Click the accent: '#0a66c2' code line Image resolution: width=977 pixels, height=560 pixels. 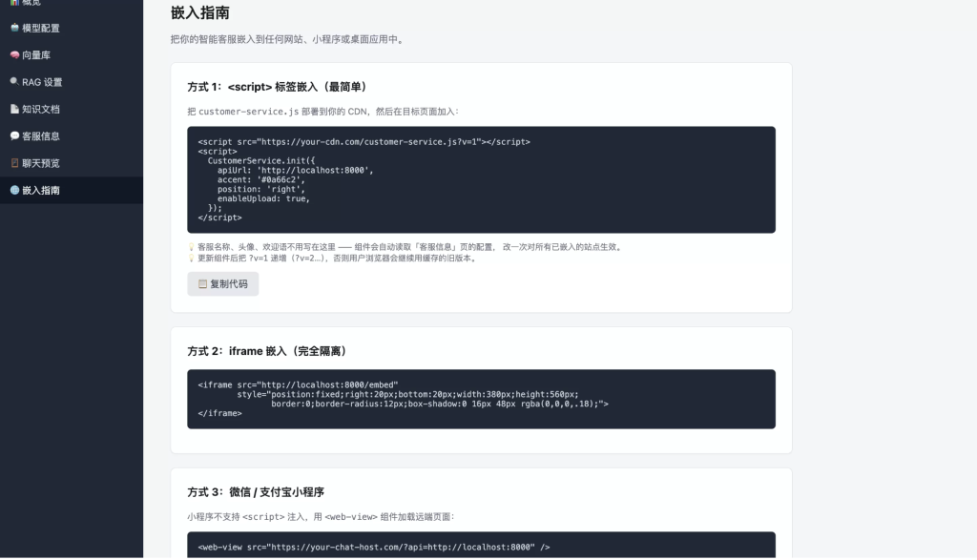tap(261, 180)
